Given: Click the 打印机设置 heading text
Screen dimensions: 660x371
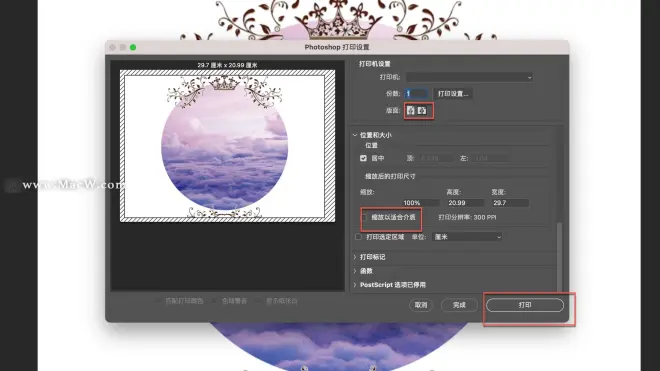Looking at the screenshot, I should (x=375, y=64).
